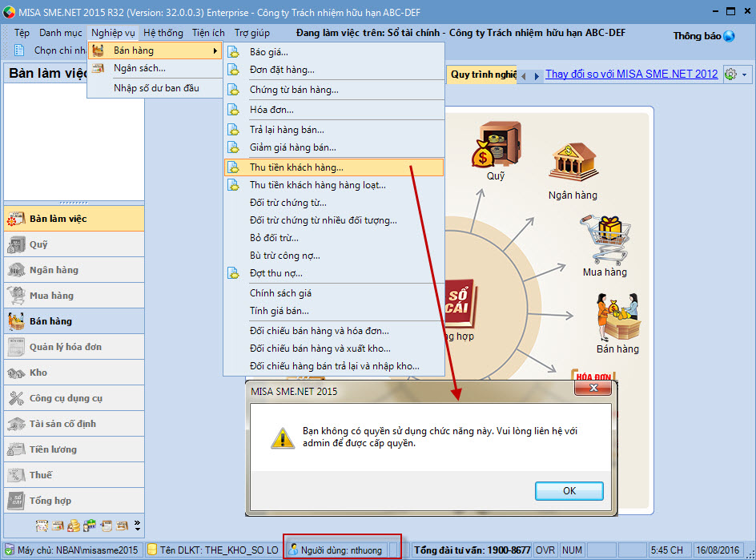The height and width of the screenshot is (560, 756).
Task: Open the settings gear dropdown
Action: point(736,75)
